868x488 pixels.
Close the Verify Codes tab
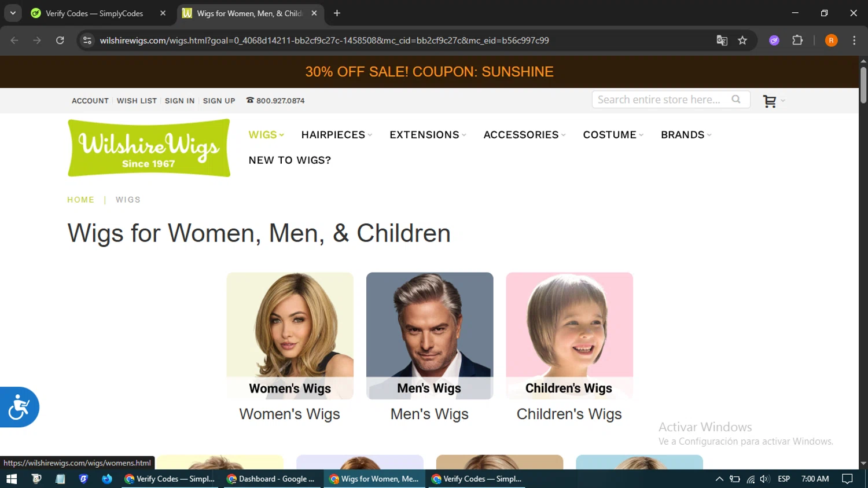163,13
